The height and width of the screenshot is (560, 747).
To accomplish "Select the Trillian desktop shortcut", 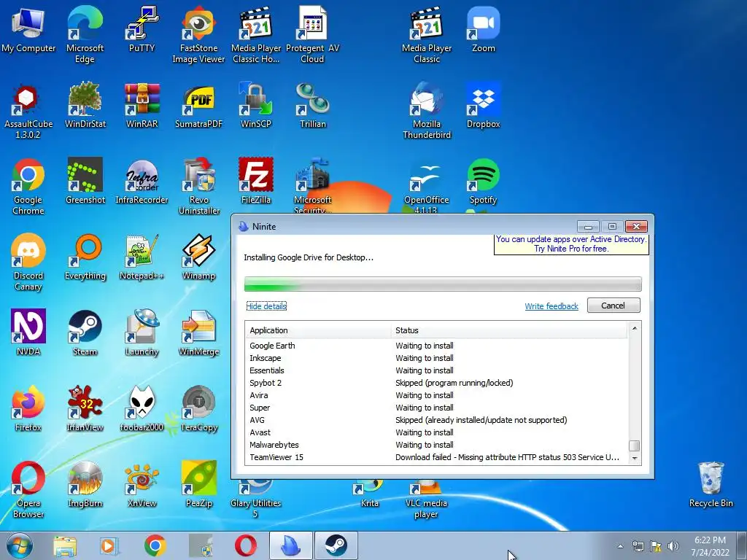I will pos(312,105).
